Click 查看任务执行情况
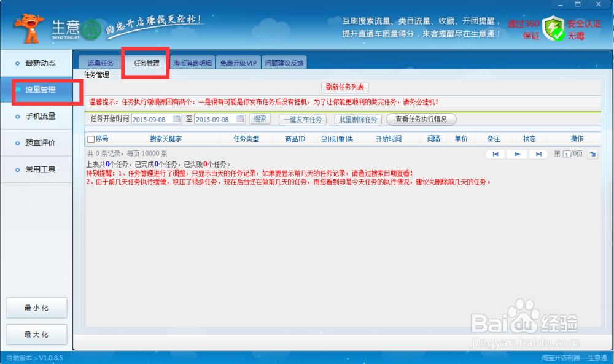This screenshot has width=614, height=364. (421, 119)
